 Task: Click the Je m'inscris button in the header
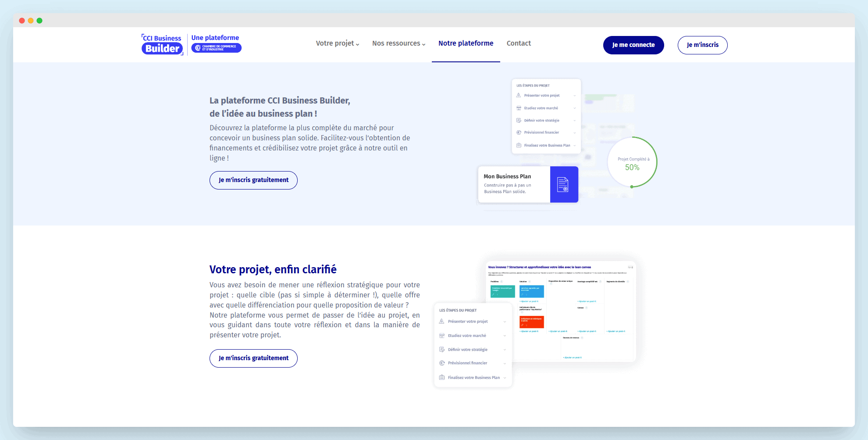click(x=702, y=45)
